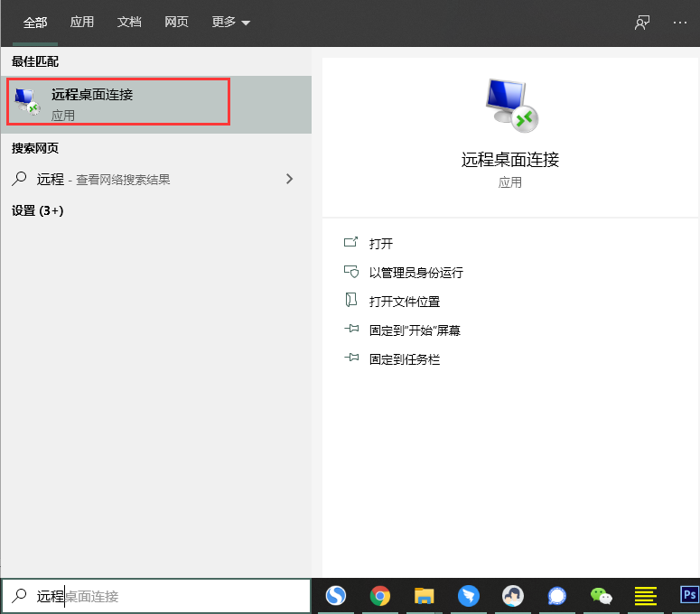Expand the 更多 dropdown filter
The height and width of the screenshot is (614, 700).
(x=231, y=23)
